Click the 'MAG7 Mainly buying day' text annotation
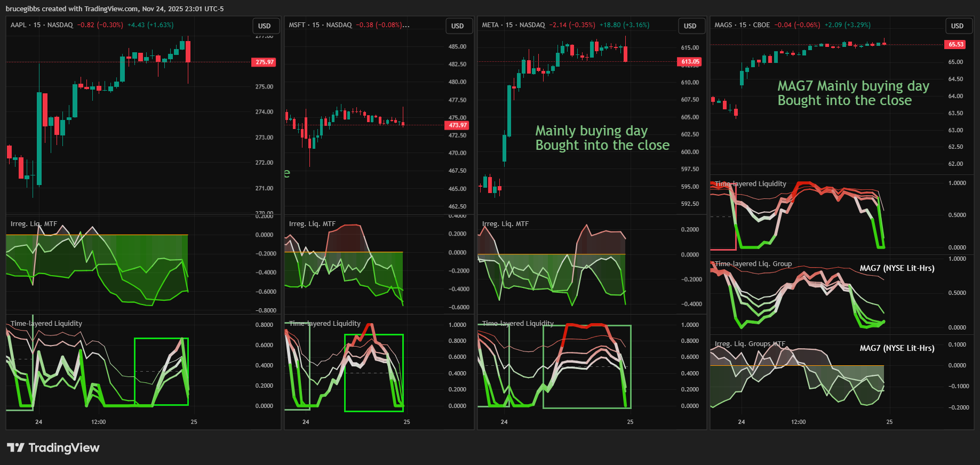The height and width of the screenshot is (465, 980). (x=852, y=86)
